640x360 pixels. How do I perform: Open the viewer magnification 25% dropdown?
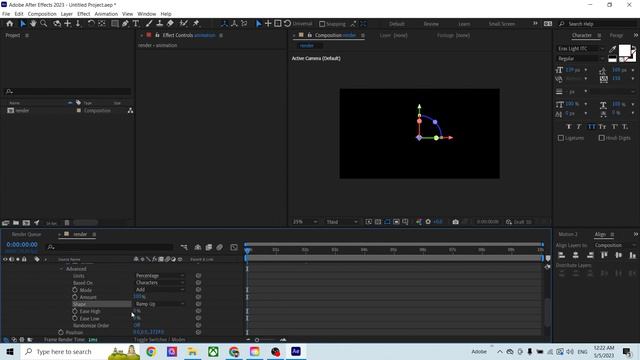[x=304, y=222]
